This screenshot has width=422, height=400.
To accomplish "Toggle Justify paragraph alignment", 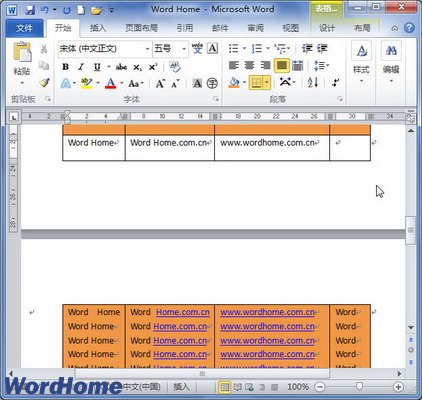I will [282, 65].
